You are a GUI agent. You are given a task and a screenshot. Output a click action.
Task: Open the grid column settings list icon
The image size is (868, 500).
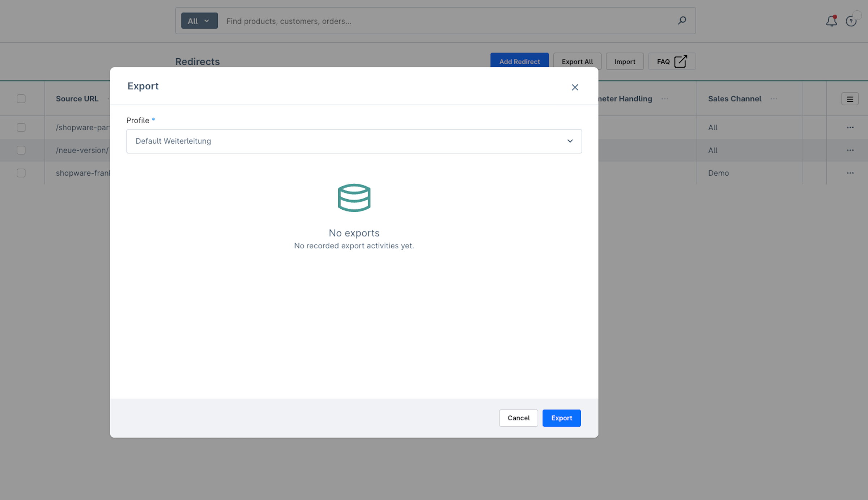pos(850,99)
